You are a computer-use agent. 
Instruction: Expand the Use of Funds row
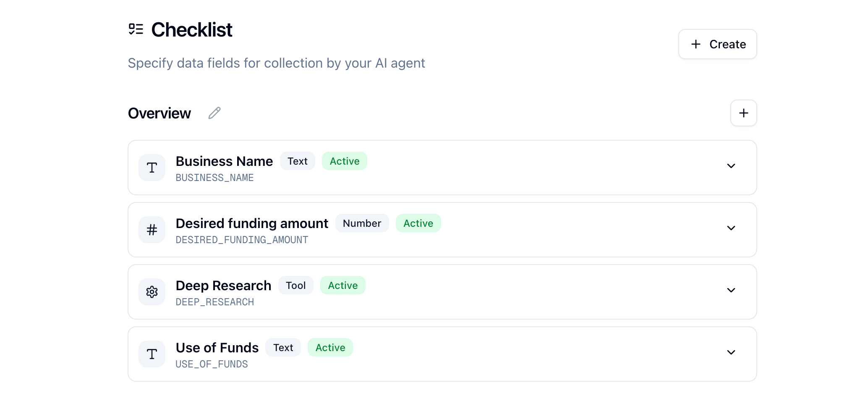click(x=731, y=352)
